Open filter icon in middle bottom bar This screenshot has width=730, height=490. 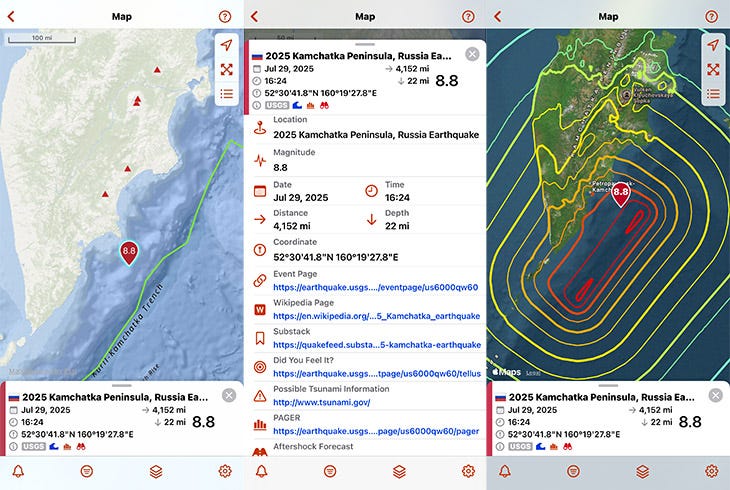(330, 471)
